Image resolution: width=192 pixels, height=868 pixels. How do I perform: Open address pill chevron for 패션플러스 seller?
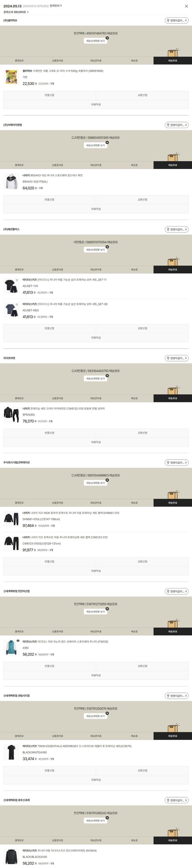click(x=186, y=230)
